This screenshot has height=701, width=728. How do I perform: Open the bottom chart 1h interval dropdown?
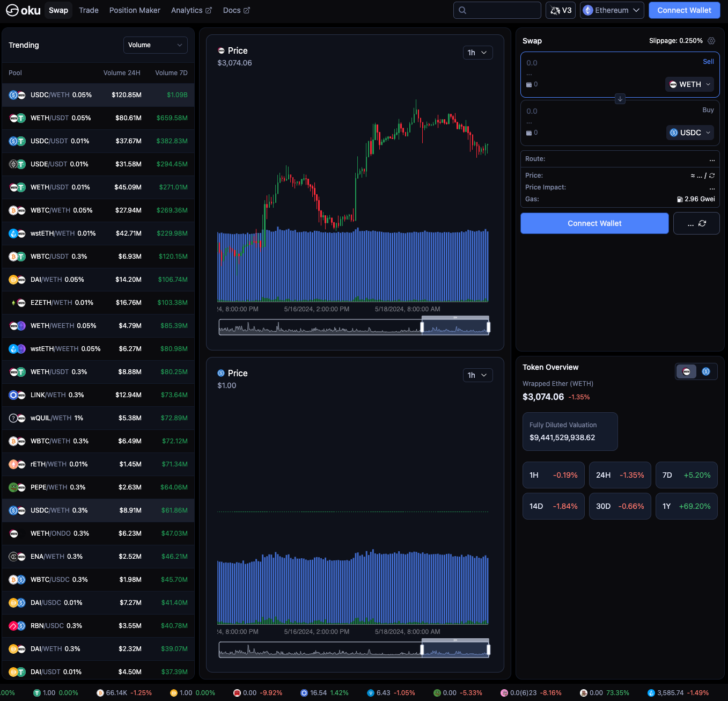click(477, 375)
